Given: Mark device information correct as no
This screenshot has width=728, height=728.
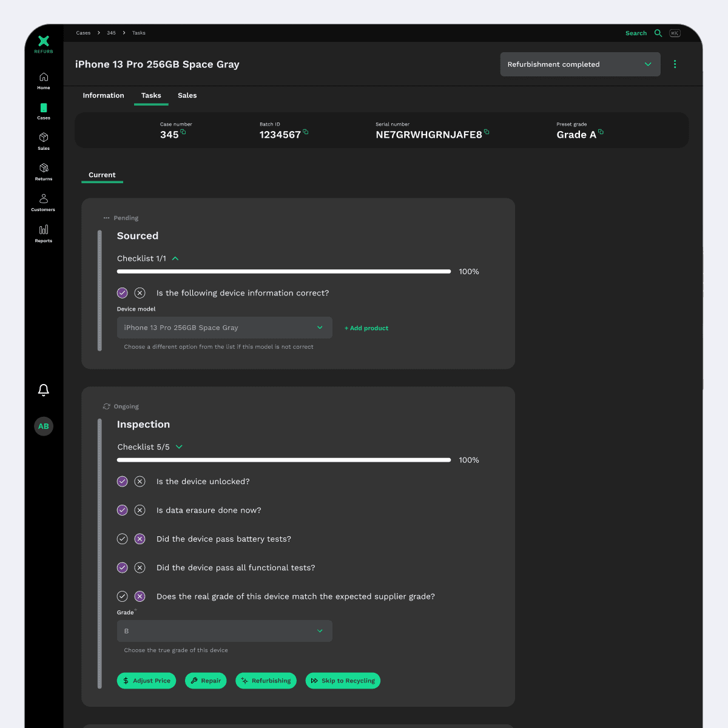Looking at the screenshot, I should [x=140, y=293].
